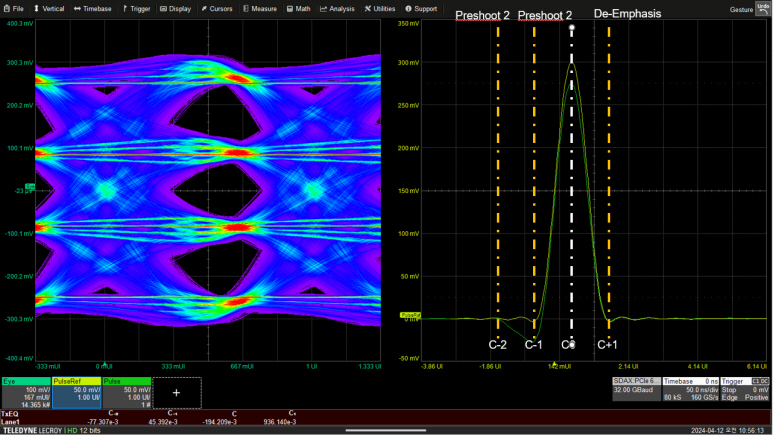
Task: Click the -3.86 UI axis label
Action: (x=432, y=366)
